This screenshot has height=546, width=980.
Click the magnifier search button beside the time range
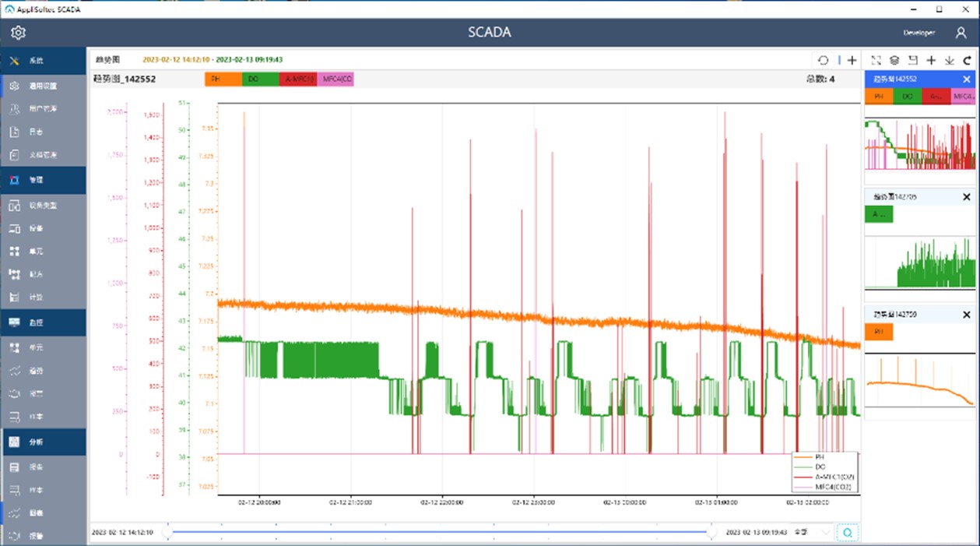tap(848, 533)
